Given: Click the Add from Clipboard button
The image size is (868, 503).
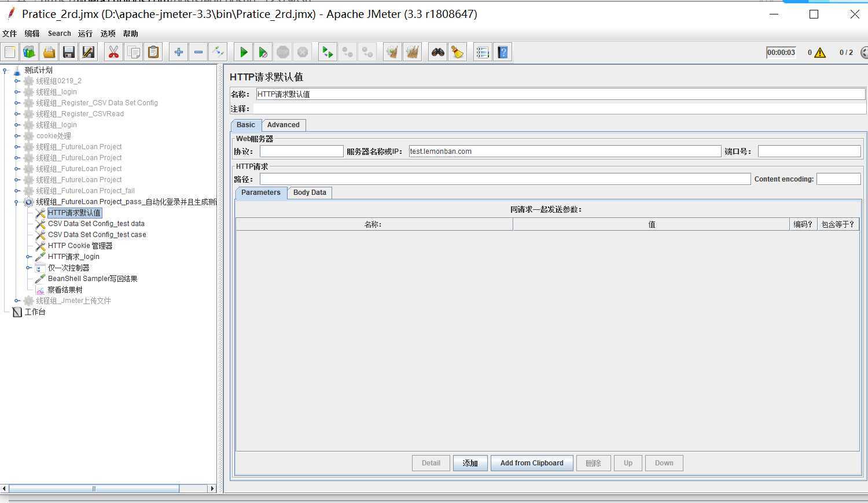Looking at the screenshot, I should click(x=531, y=463).
